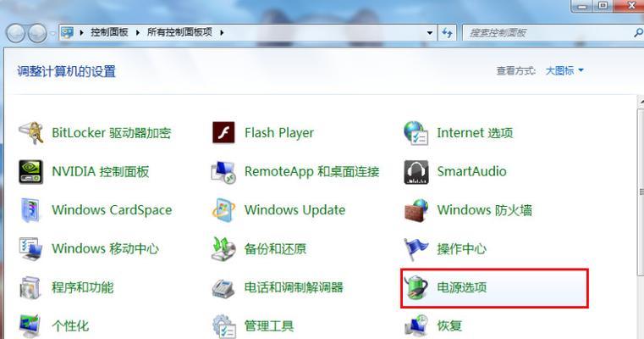Open the recent pages dropdown beside nav arrows
Screen dimensions: 644x339
(x=52, y=33)
